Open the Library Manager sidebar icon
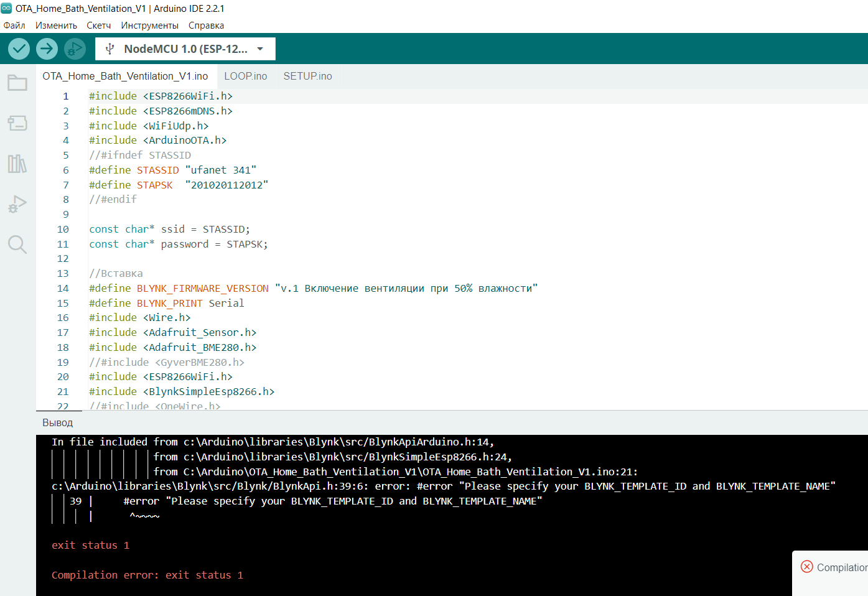This screenshot has width=868, height=596. [x=17, y=164]
